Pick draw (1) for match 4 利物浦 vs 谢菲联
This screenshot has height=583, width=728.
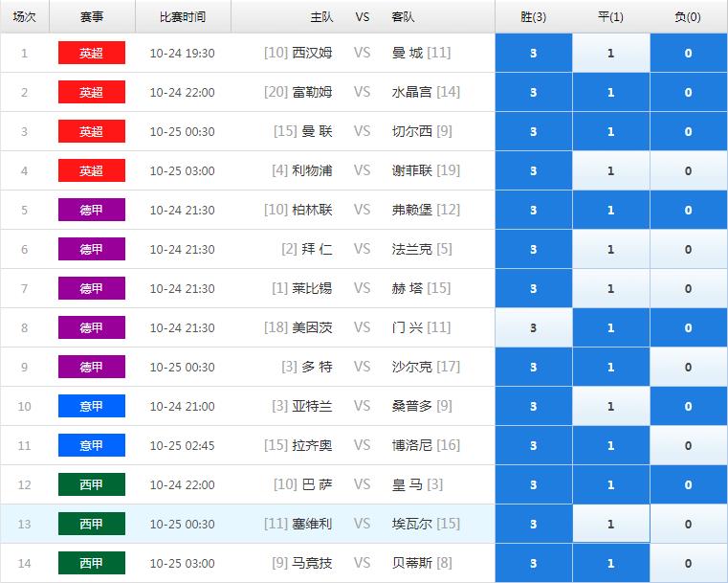611,170
